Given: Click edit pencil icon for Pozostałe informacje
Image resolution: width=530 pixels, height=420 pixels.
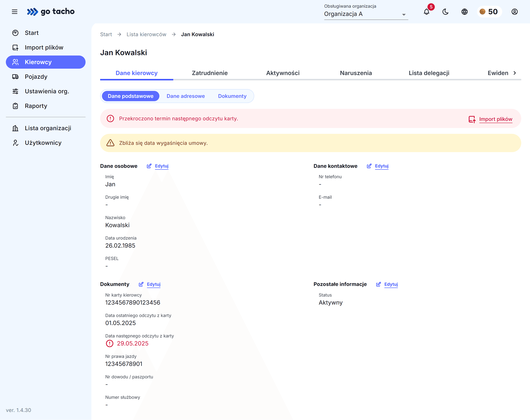Looking at the screenshot, I should [x=378, y=284].
